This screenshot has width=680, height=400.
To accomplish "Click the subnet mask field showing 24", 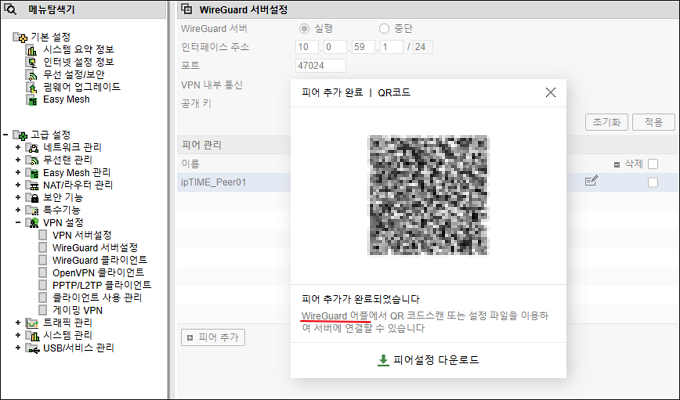I will point(423,47).
